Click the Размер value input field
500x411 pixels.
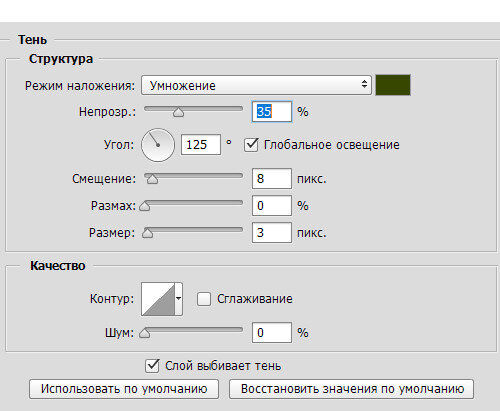tap(272, 232)
